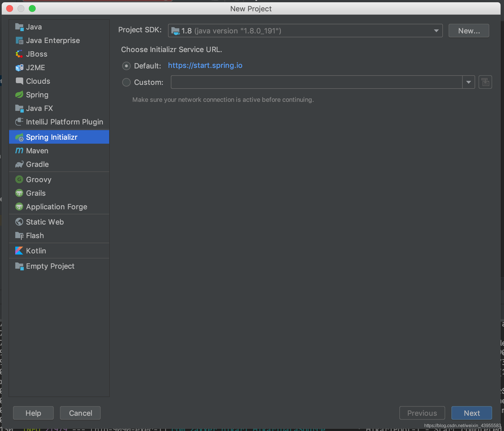Open the start.spring.io link
Image resolution: width=504 pixels, height=431 pixels.
205,65
